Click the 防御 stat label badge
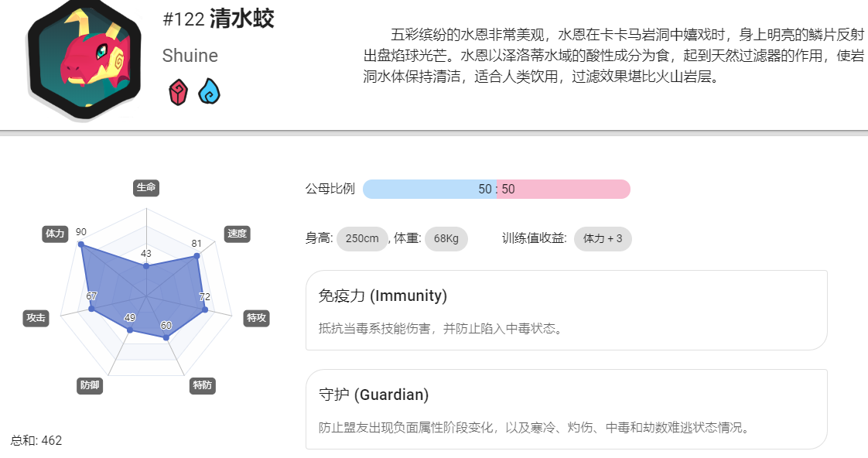The image size is (868, 458). tap(90, 385)
